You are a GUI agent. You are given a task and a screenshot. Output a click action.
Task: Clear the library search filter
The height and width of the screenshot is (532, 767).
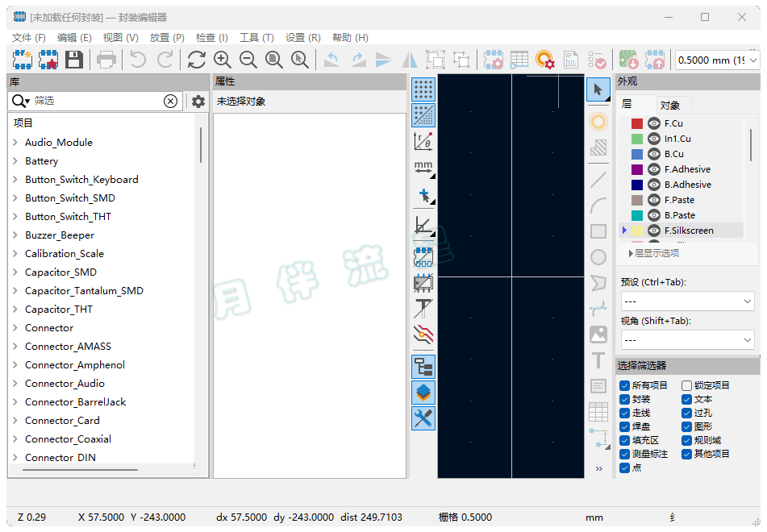point(170,102)
